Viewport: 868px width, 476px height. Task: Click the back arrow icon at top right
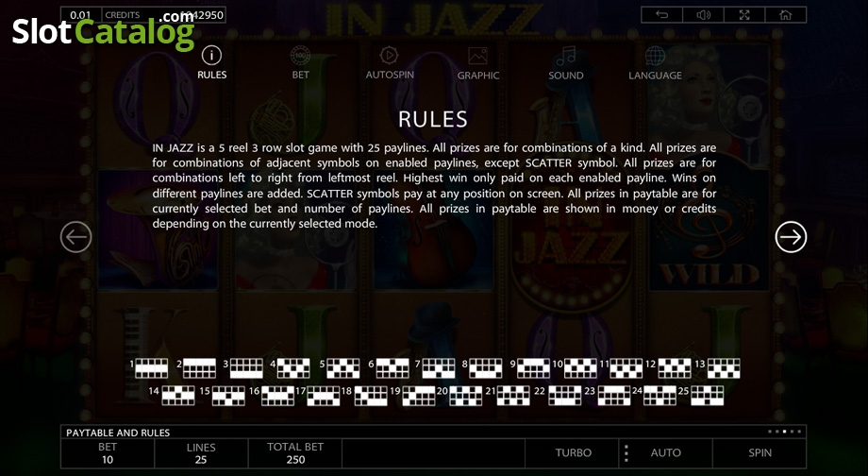click(x=661, y=15)
